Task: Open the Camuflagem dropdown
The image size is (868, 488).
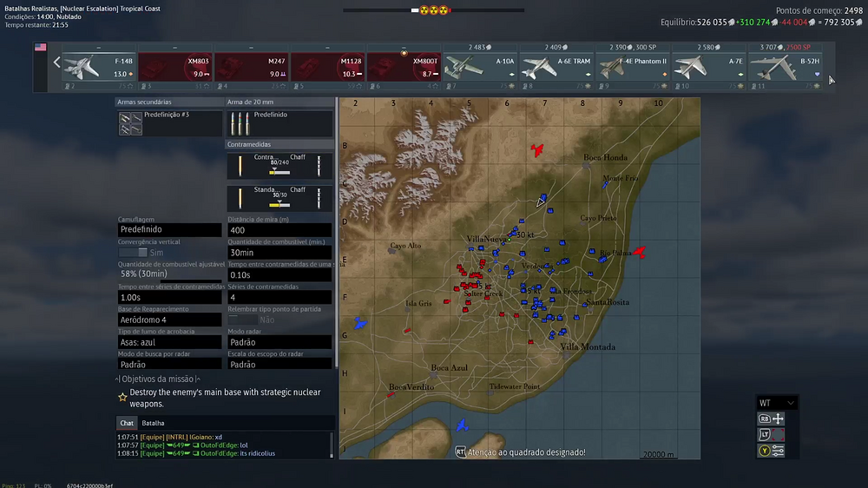Action: [x=169, y=230]
